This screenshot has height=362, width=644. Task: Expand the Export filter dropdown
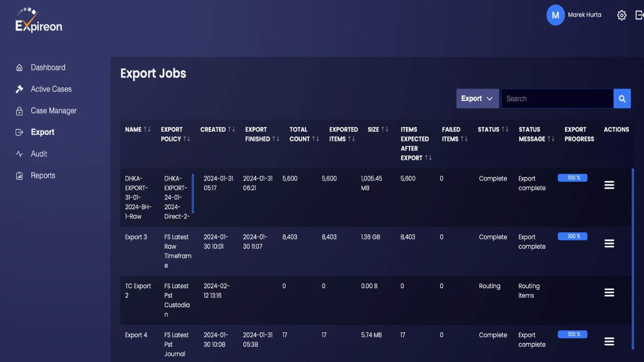(477, 99)
